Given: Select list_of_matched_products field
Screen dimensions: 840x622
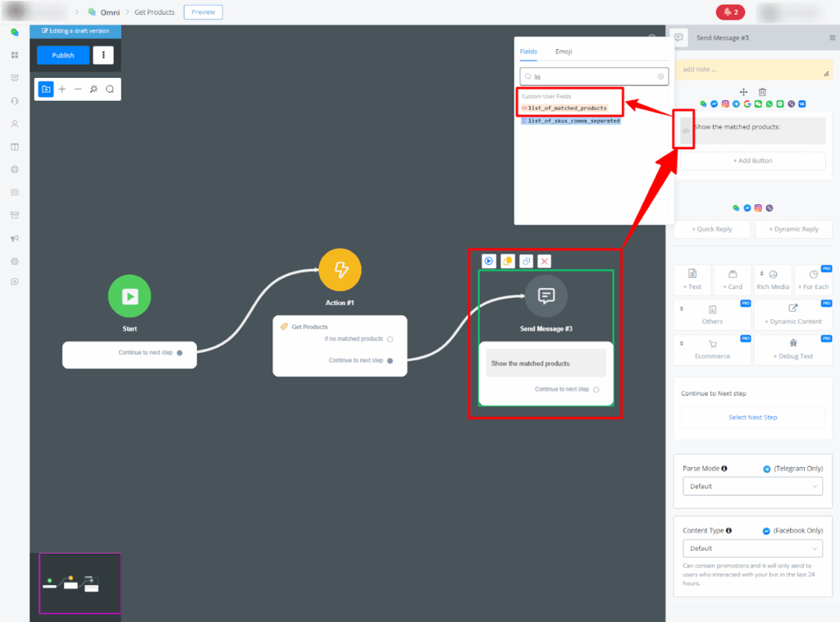Looking at the screenshot, I should [x=567, y=108].
